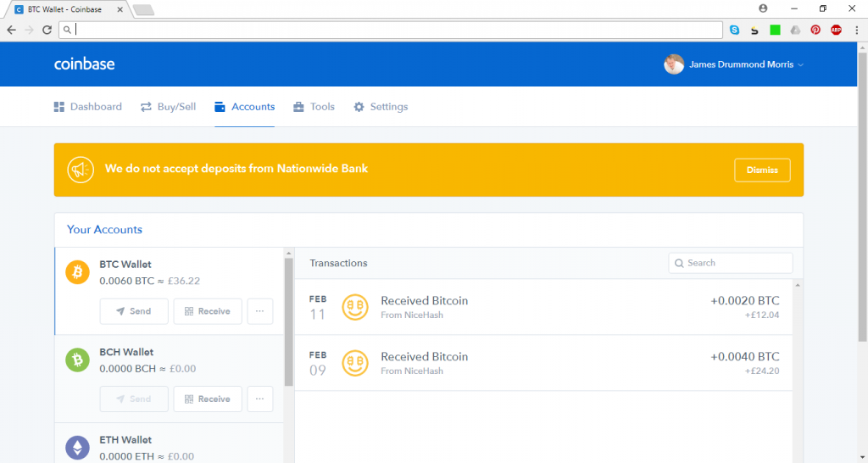Click the Transactions search field
Screen dimensions: 868x463
tap(731, 263)
